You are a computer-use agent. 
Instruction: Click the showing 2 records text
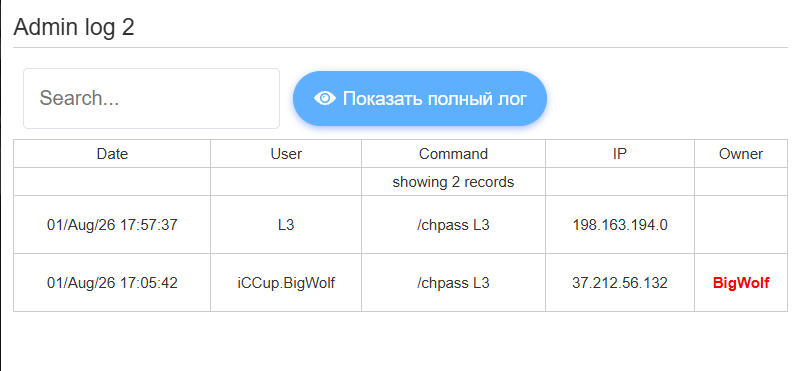click(453, 182)
